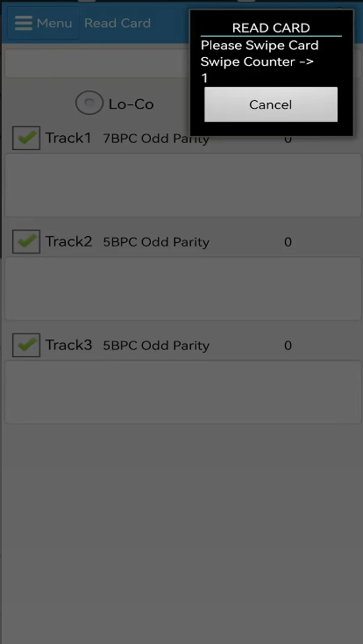Click the Menu text label
Viewport: 363px width, 644px height.
[54, 23]
